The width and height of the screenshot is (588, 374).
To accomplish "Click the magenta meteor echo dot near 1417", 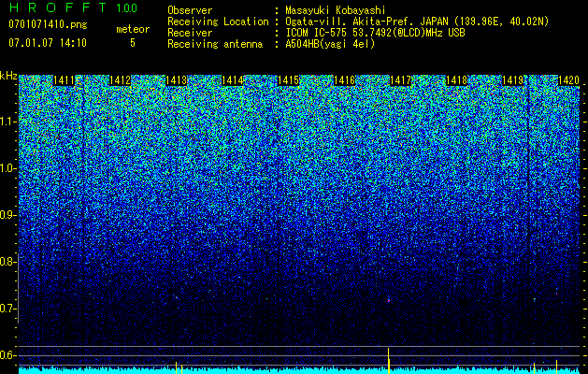I will 389,300.
